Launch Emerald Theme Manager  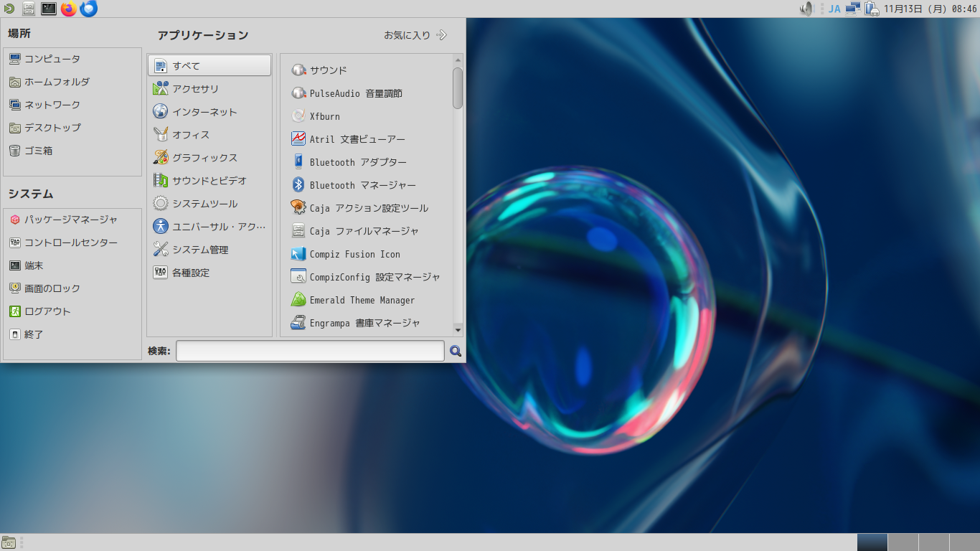(x=367, y=300)
